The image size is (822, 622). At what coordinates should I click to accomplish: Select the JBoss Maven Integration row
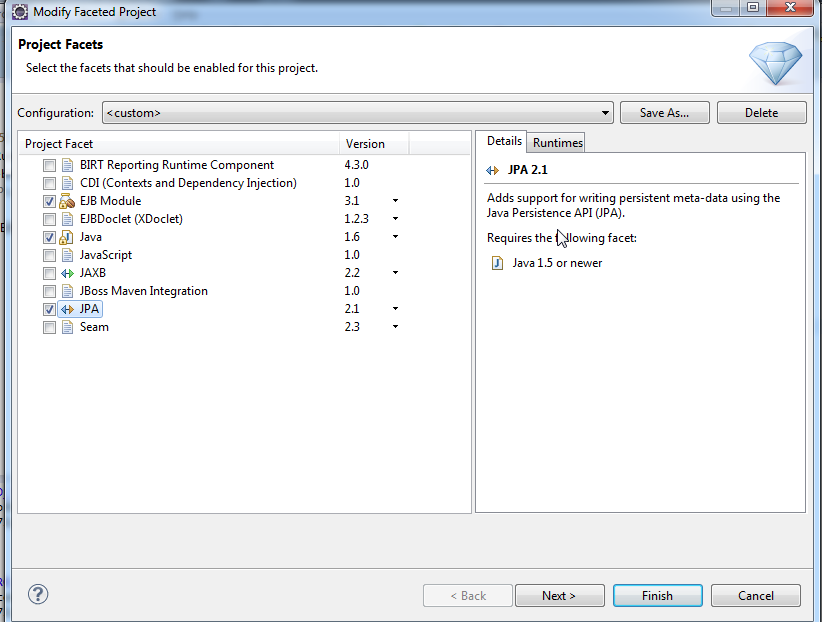(x=143, y=291)
